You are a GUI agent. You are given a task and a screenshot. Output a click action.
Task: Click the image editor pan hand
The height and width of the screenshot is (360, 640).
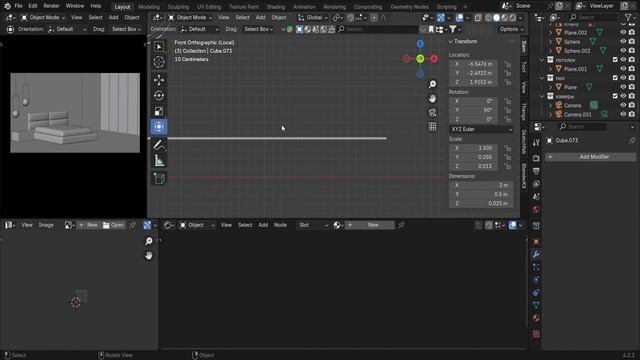(149, 256)
